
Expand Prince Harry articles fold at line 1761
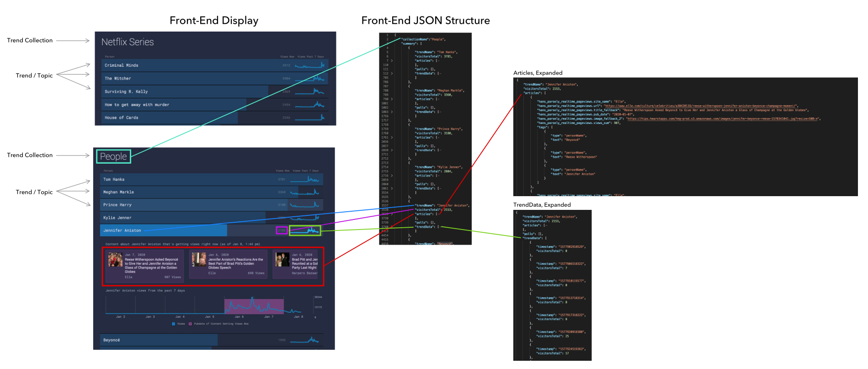(392, 138)
